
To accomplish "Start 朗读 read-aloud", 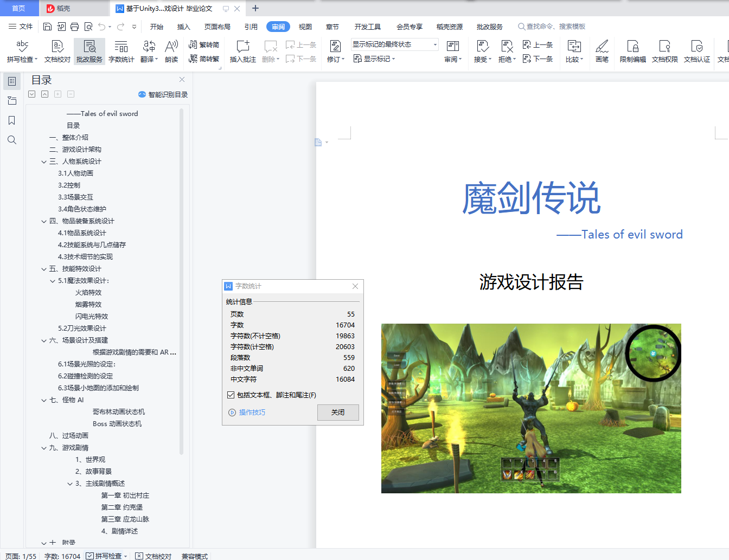I will (171, 52).
